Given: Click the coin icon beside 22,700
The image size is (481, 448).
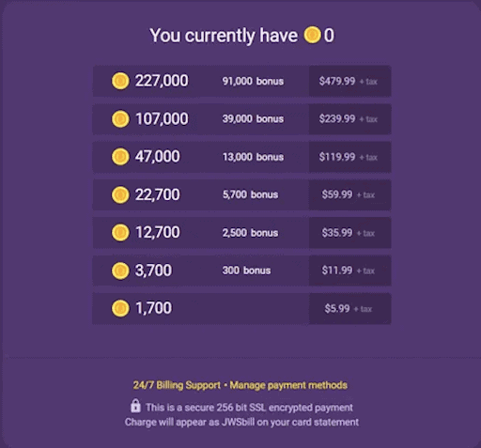Looking at the screenshot, I should (x=120, y=194).
